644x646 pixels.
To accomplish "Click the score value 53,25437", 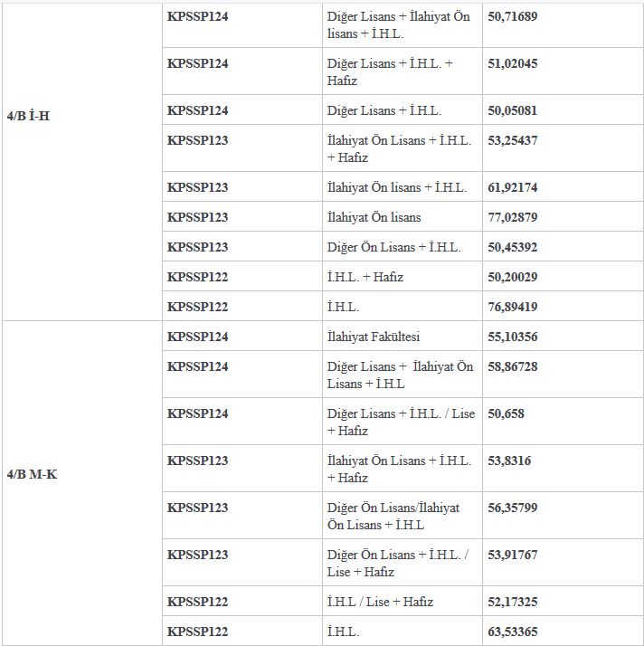I will tap(512, 140).
